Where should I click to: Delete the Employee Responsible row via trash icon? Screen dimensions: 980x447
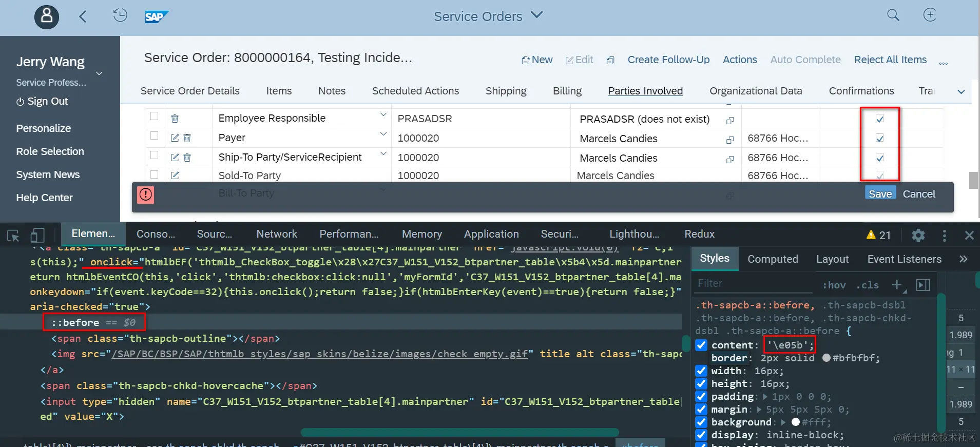pyautogui.click(x=175, y=119)
